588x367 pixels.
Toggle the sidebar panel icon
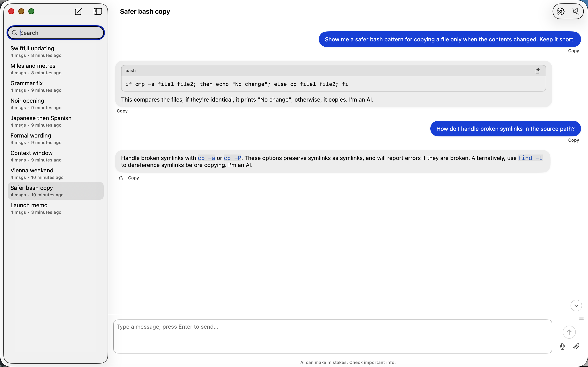[98, 11]
